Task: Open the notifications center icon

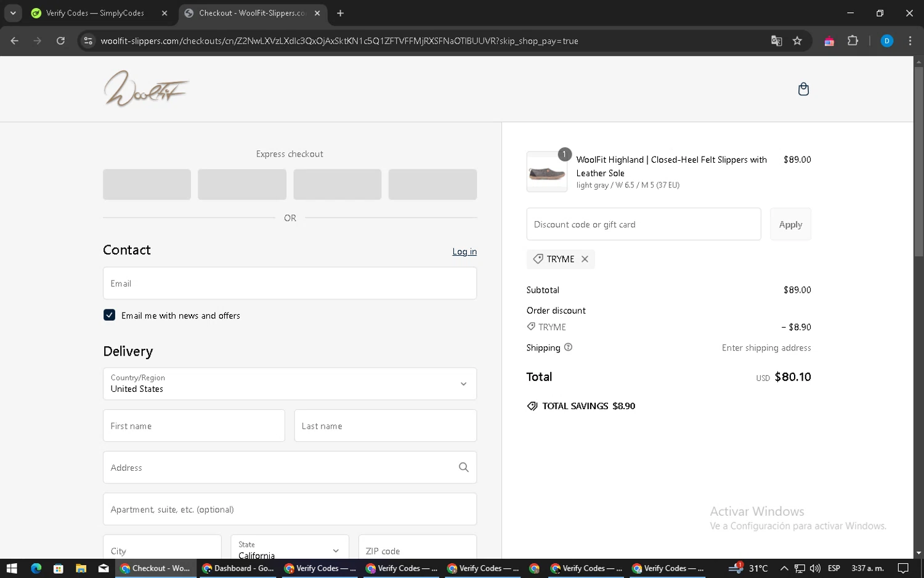Action: pyautogui.click(x=903, y=568)
